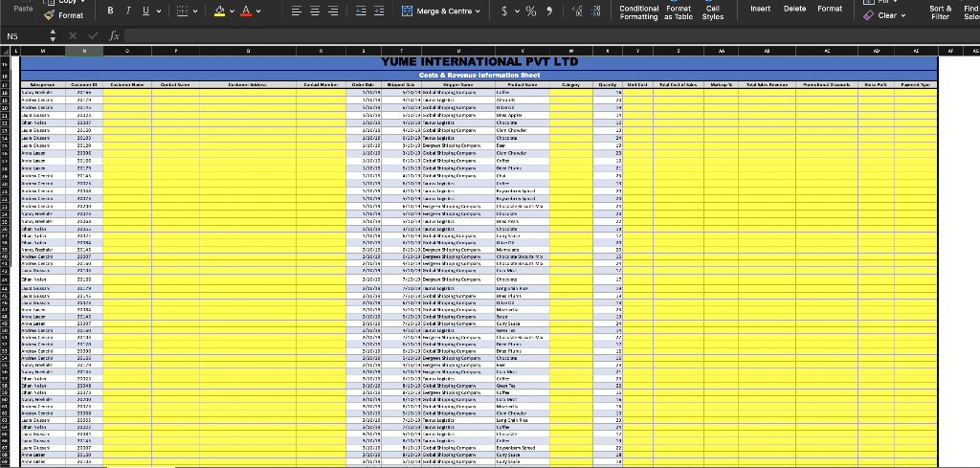Image resolution: width=980 pixels, height=468 pixels.
Task: Toggle italic formatting
Action: pyautogui.click(x=128, y=11)
